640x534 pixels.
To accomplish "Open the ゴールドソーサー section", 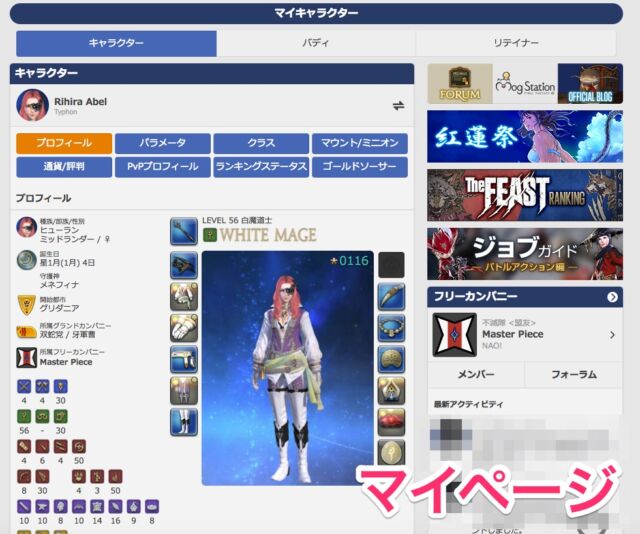I will click(359, 167).
